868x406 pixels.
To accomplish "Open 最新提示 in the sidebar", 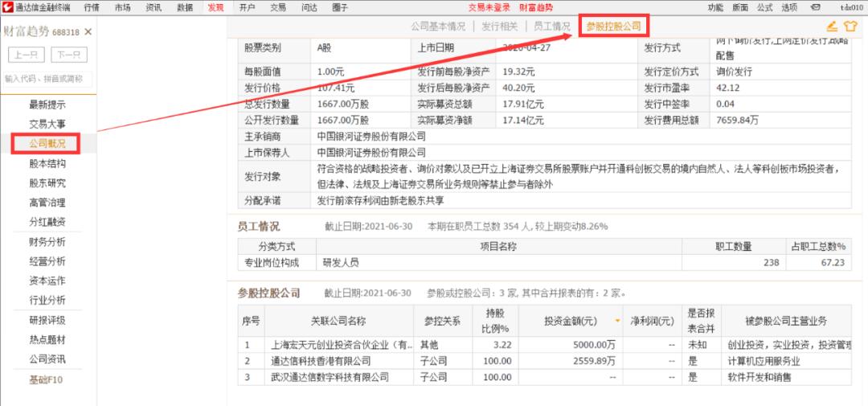I will tap(47, 105).
